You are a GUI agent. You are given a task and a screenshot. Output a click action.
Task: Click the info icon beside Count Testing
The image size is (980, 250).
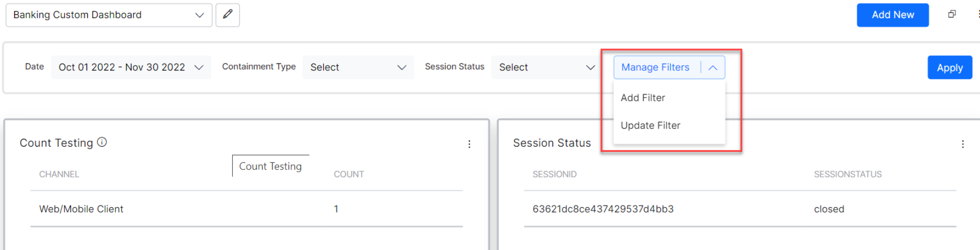click(102, 142)
